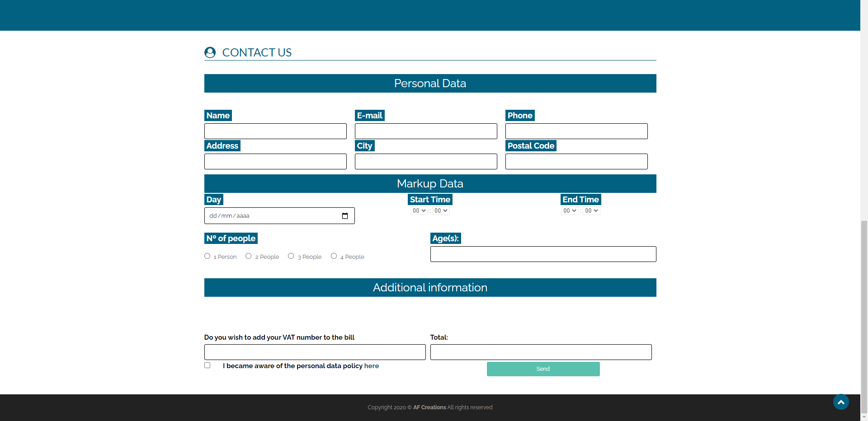Click into the E-mail text box
This screenshot has height=421, width=868.
426,131
